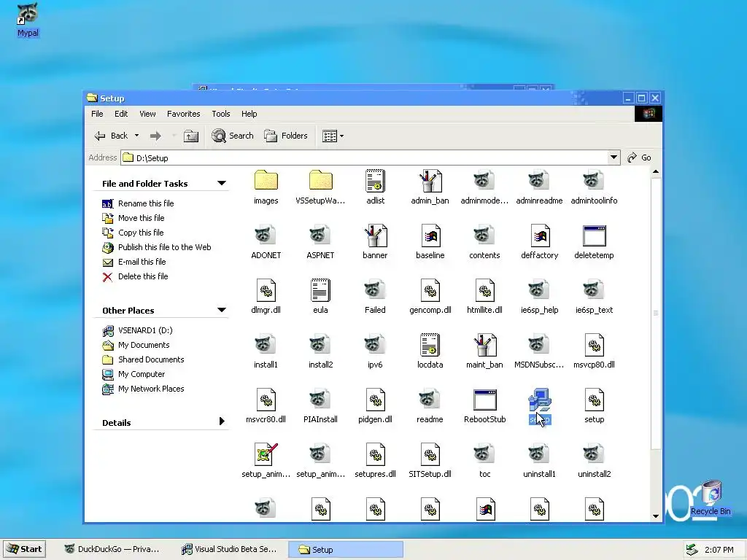
Task: Go to VSENARD1 (D:) drive
Action: coord(145,330)
